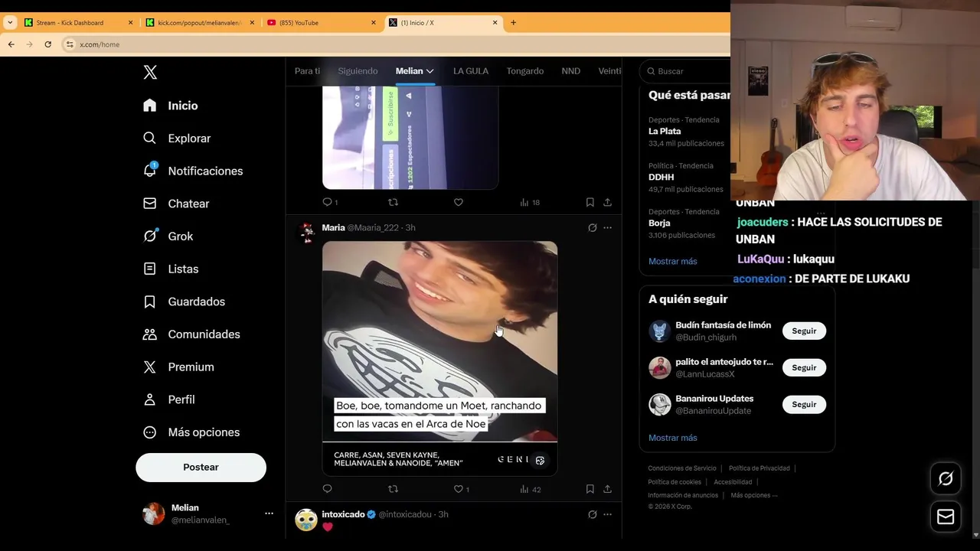Open account menu dots next to Melian

click(269, 514)
